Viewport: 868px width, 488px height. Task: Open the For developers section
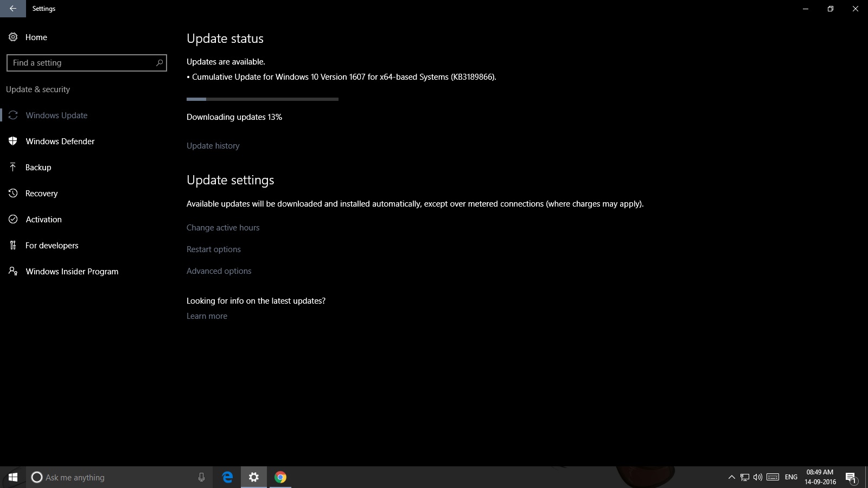click(x=52, y=245)
